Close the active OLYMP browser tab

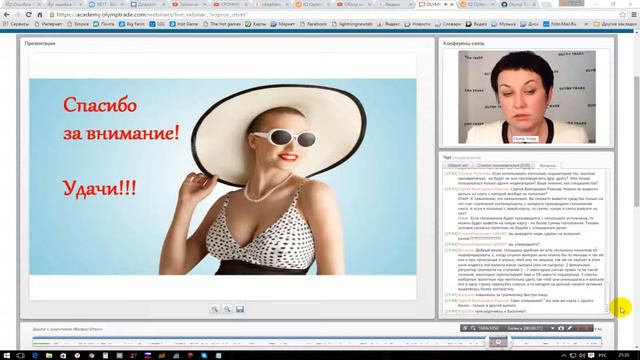(452, 4)
